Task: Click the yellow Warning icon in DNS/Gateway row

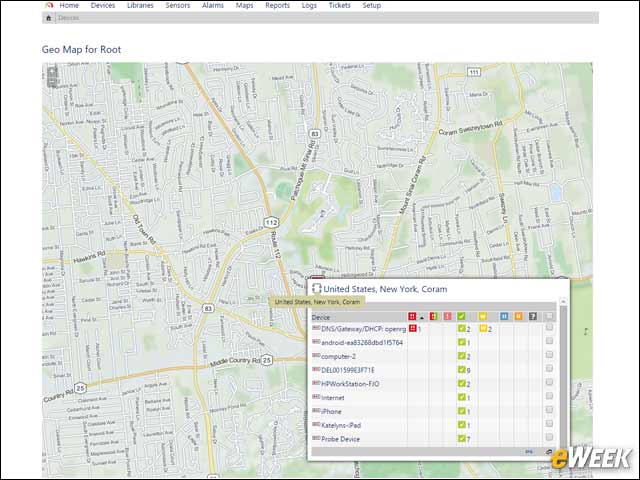Action: tap(483, 328)
